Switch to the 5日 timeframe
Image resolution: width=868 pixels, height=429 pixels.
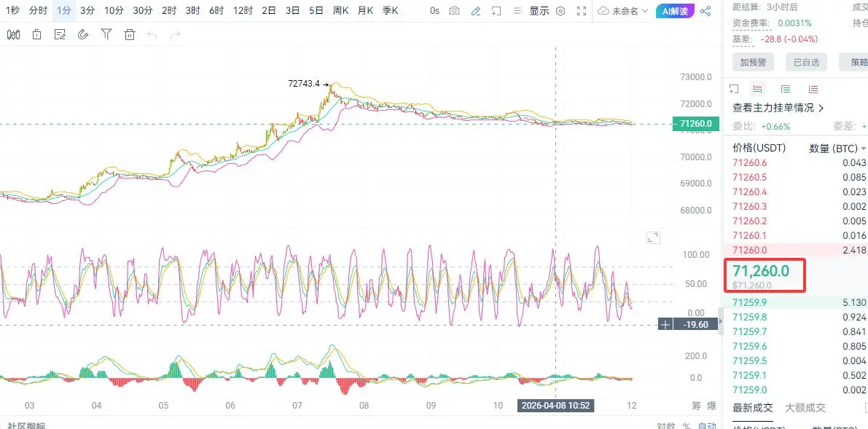click(x=316, y=10)
